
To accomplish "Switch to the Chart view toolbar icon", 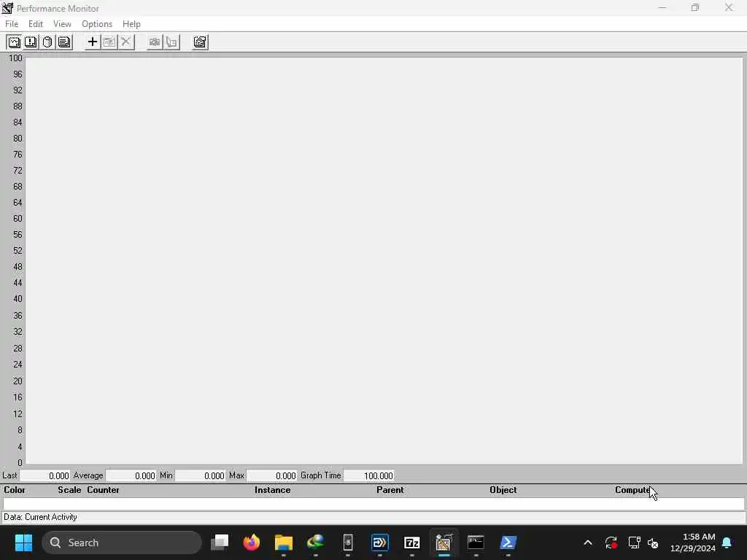I will tap(14, 42).
